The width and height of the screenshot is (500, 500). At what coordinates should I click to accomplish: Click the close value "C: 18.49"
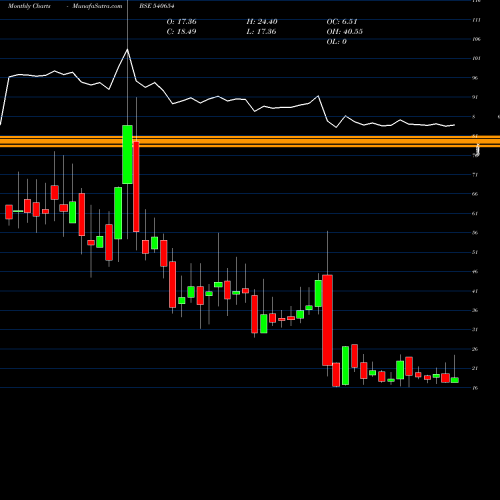click(181, 32)
